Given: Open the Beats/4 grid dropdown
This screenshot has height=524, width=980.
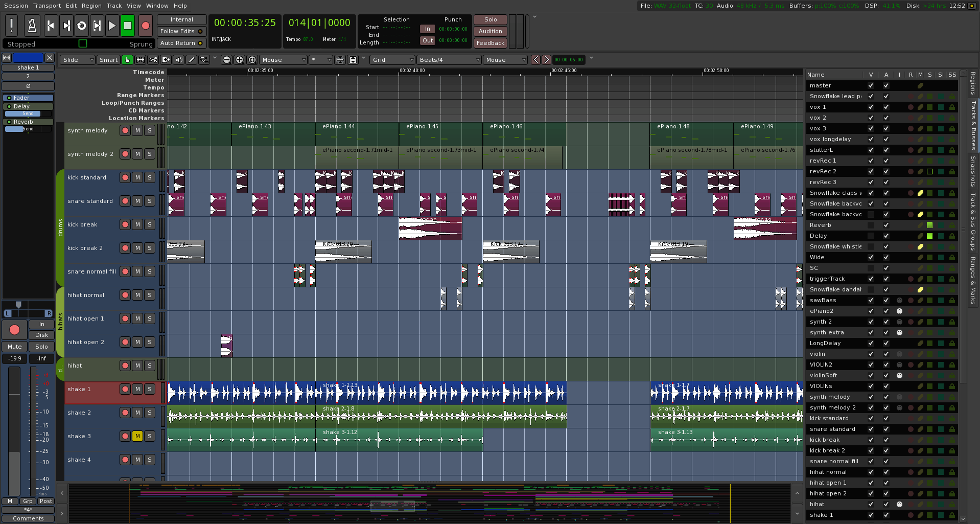Looking at the screenshot, I should pos(448,60).
